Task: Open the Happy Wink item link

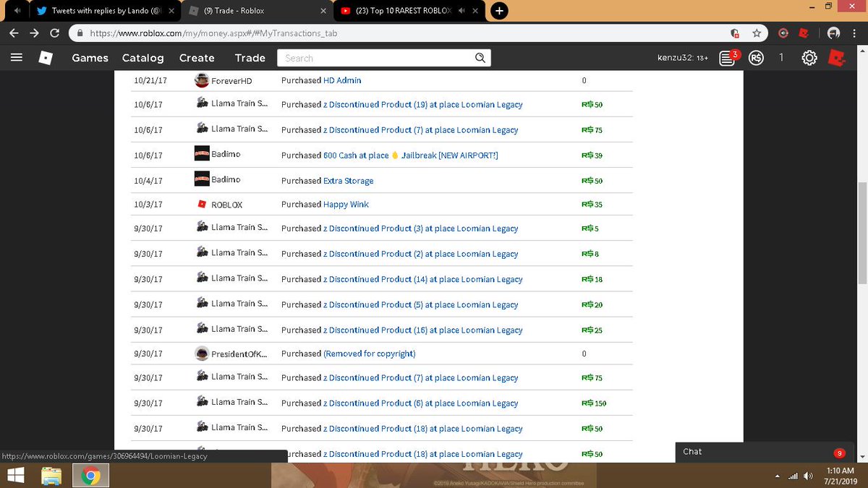Action: [x=346, y=205]
